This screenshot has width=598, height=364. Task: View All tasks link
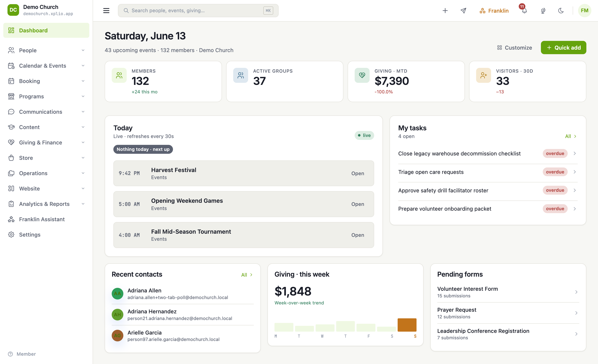(x=570, y=136)
